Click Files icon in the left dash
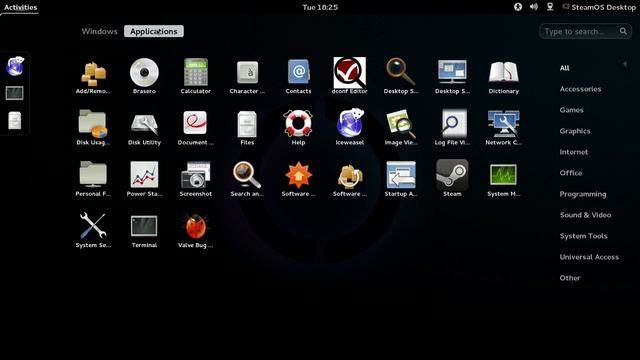 15,120
